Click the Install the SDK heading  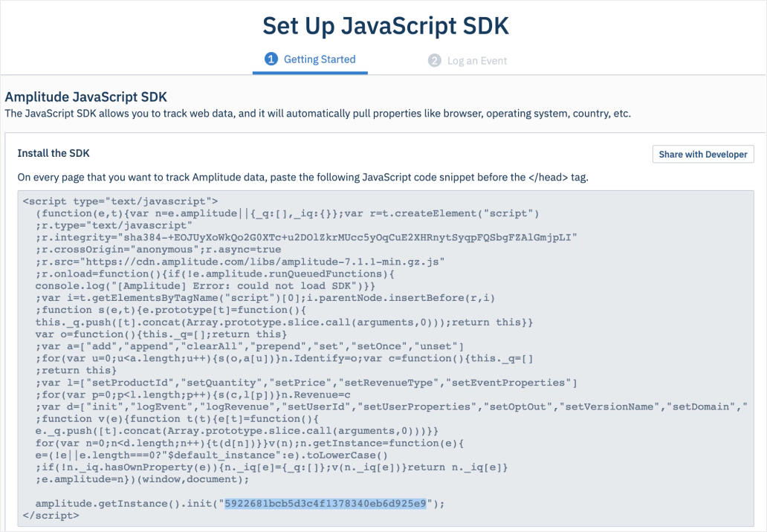point(54,154)
